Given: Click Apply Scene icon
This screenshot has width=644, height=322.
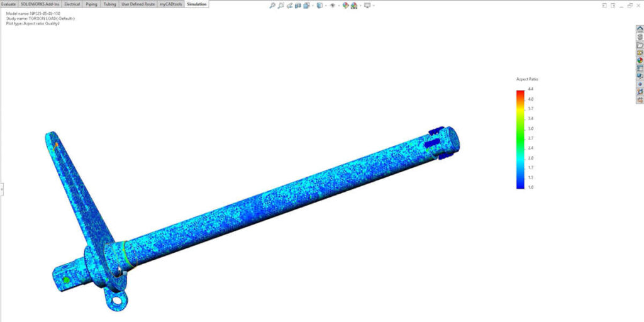Looking at the screenshot, I should coord(353,5).
